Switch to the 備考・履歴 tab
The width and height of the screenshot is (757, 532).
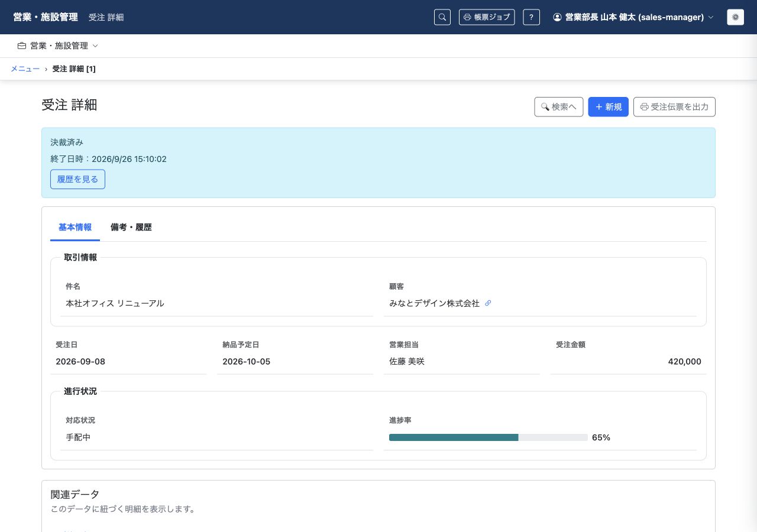(131, 228)
